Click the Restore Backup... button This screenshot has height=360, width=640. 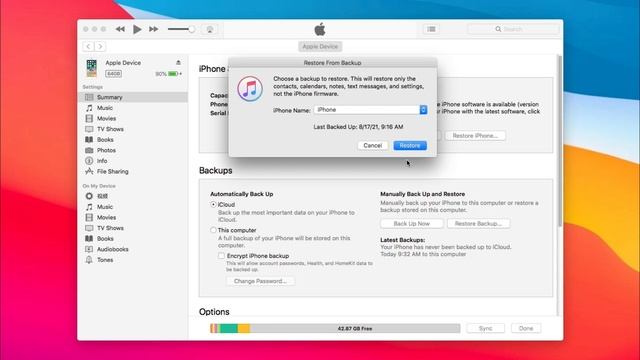pyautogui.click(x=478, y=224)
